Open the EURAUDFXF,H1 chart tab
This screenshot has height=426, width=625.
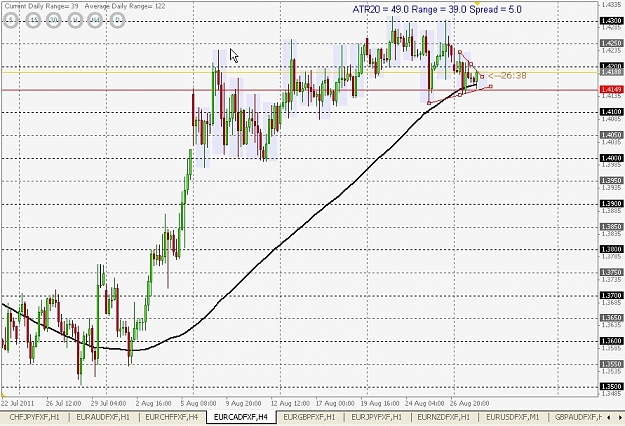point(103,417)
